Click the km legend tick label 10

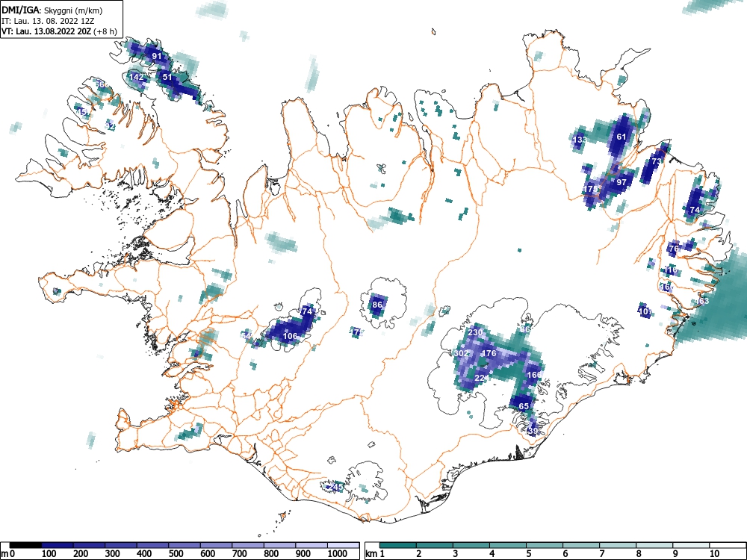coord(713,554)
